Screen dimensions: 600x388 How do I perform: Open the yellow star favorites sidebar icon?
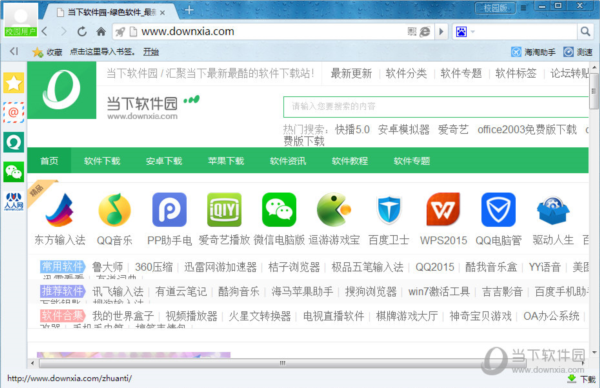pyautogui.click(x=14, y=83)
